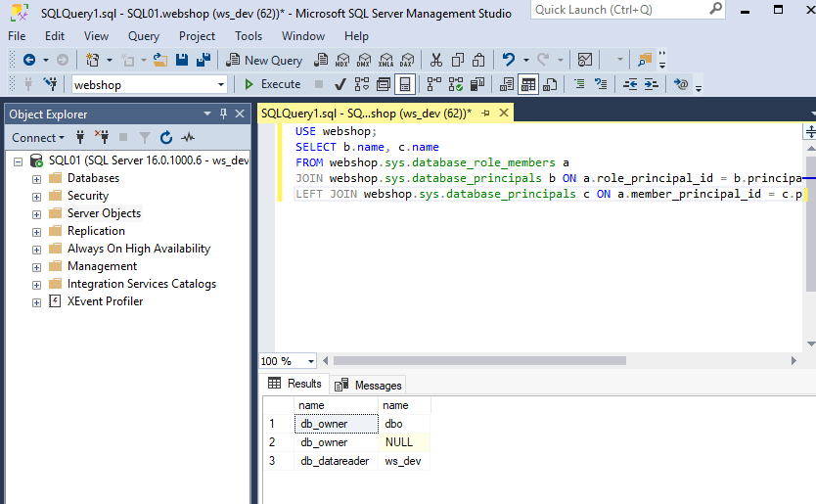Switch to the Messages tab
Image resolution: width=816 pixels, height=504 pixels.
pos(369,386)
